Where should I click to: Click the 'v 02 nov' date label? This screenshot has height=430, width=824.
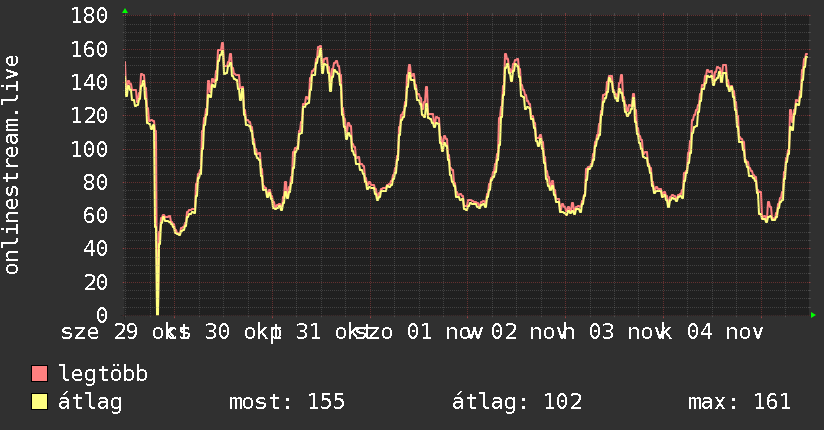[523, 332]
